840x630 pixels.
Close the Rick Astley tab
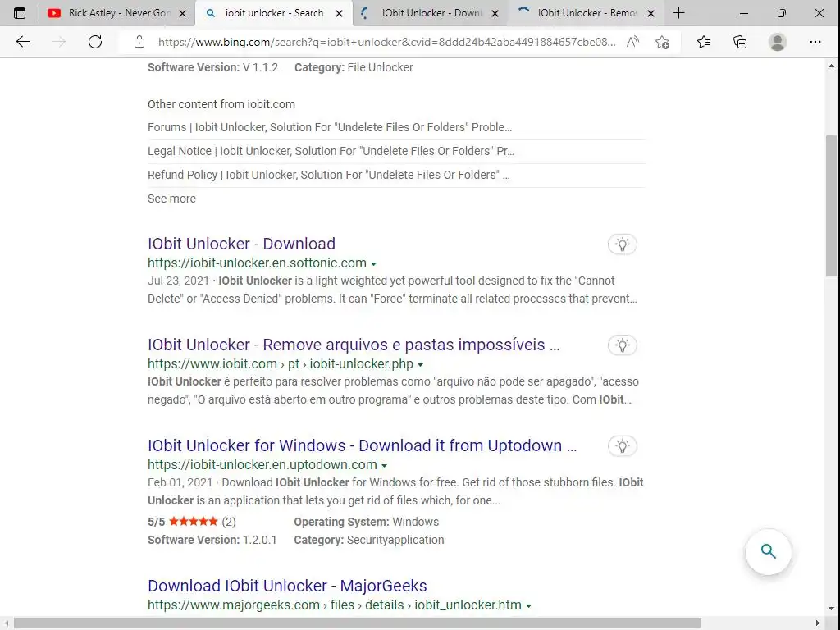(183, 13)
